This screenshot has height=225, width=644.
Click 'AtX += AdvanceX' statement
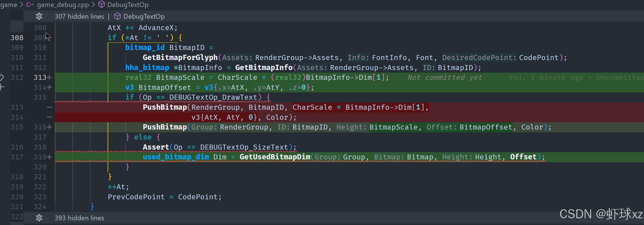click(x=143, y=28)
